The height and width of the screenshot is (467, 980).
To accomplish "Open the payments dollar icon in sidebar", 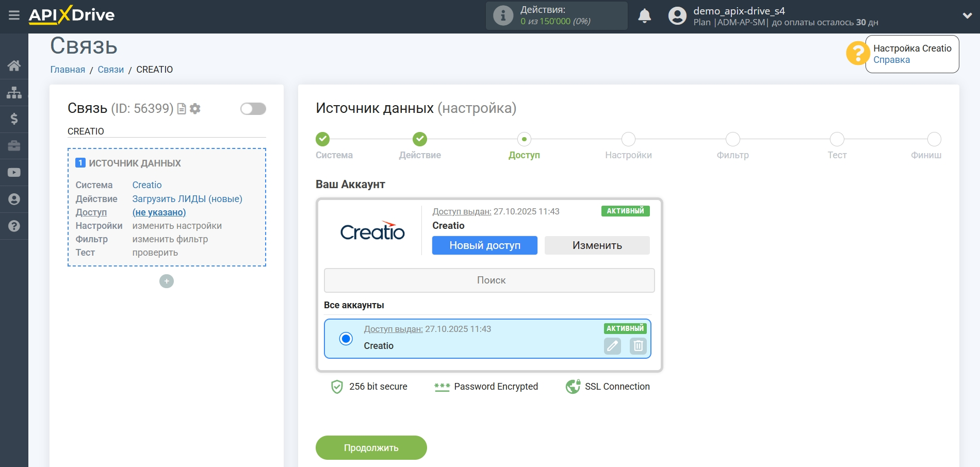I will pos(14,119).
